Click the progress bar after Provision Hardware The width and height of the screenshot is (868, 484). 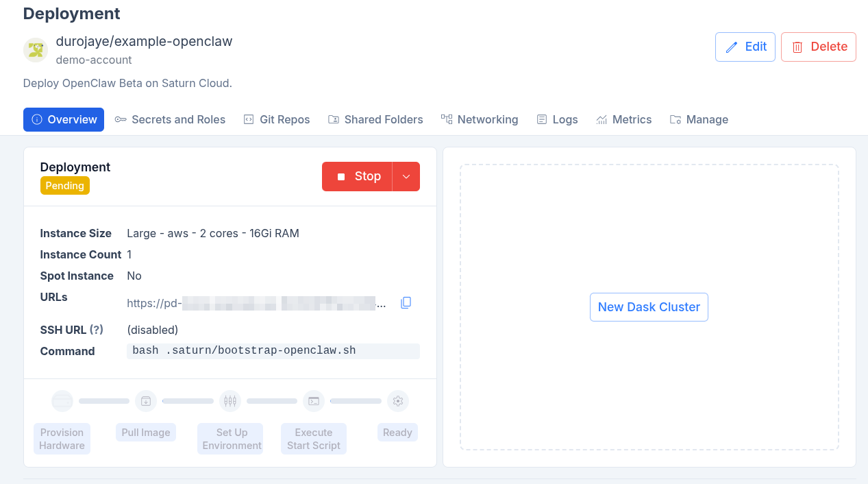(x=104, y=401)
